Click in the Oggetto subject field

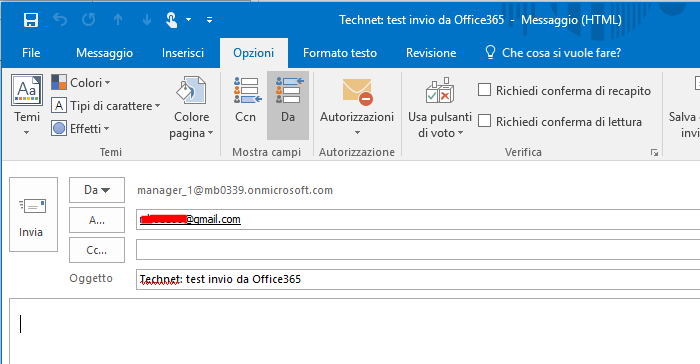[x=418, y=279]
